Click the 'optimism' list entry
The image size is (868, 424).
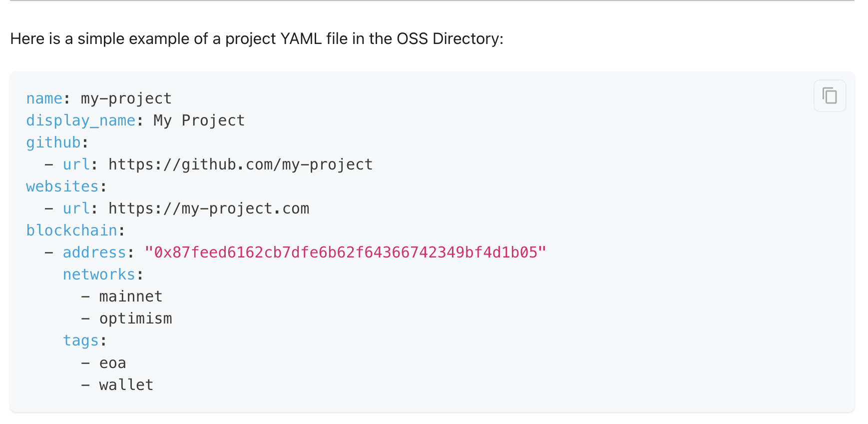point(135,318)
